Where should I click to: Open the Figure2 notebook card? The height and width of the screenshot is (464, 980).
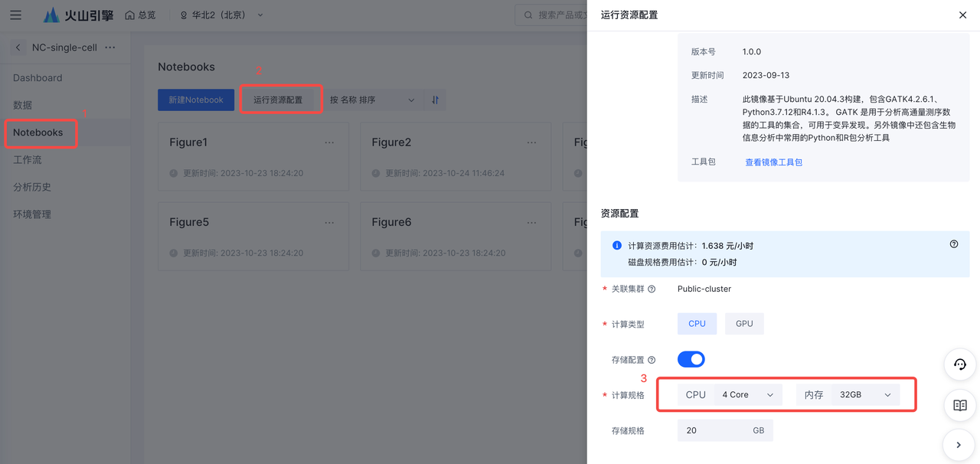[455, 156]
